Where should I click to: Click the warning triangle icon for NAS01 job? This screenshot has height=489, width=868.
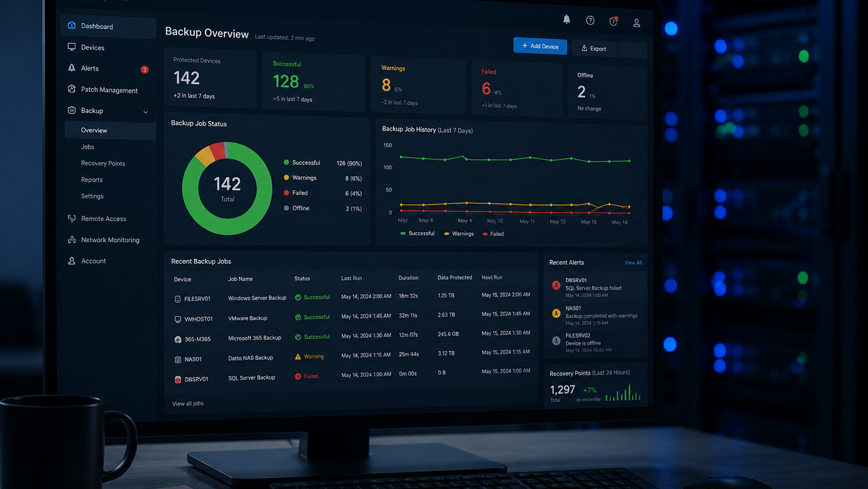(x=298, y=356)
